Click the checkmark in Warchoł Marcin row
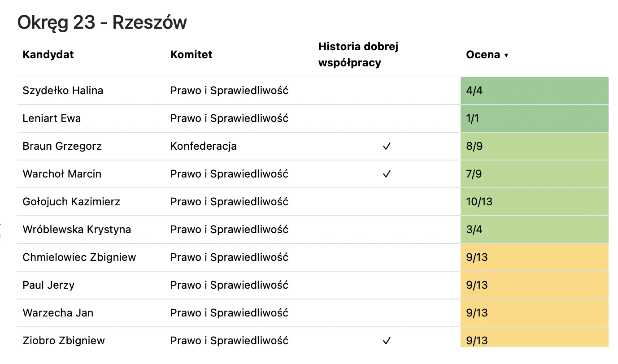Viewport: 618px width, 364px height. point(387,174)
